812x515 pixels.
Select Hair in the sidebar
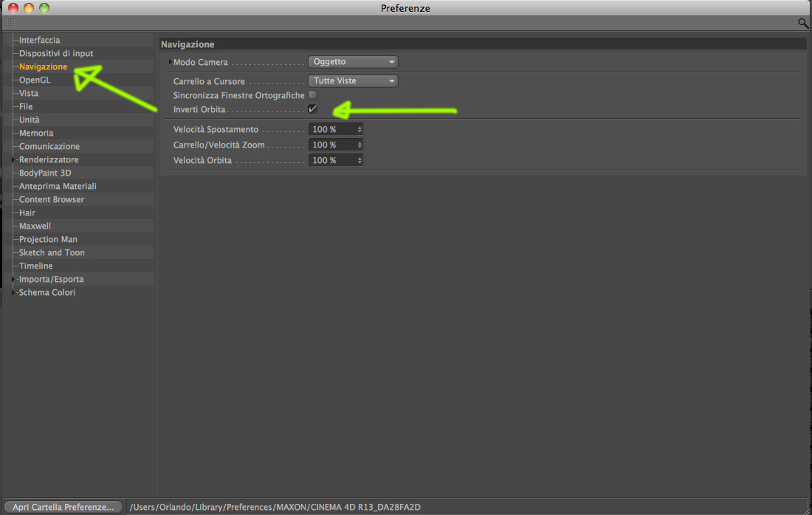click(x=27, y=212)
